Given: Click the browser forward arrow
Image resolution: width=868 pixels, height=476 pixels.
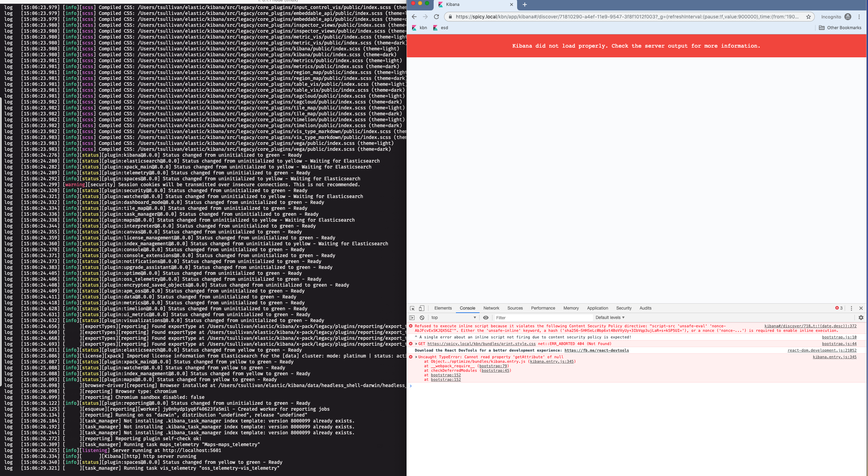Looking at the screenshot, I should tap(425, 17).
